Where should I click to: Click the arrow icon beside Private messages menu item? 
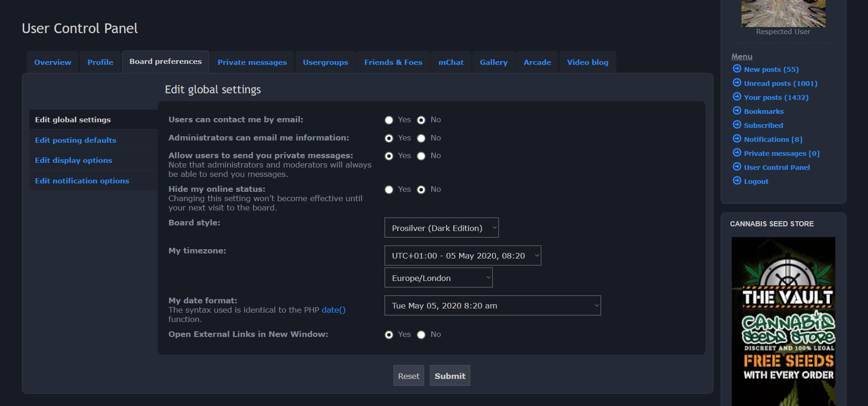coord(737,153)
